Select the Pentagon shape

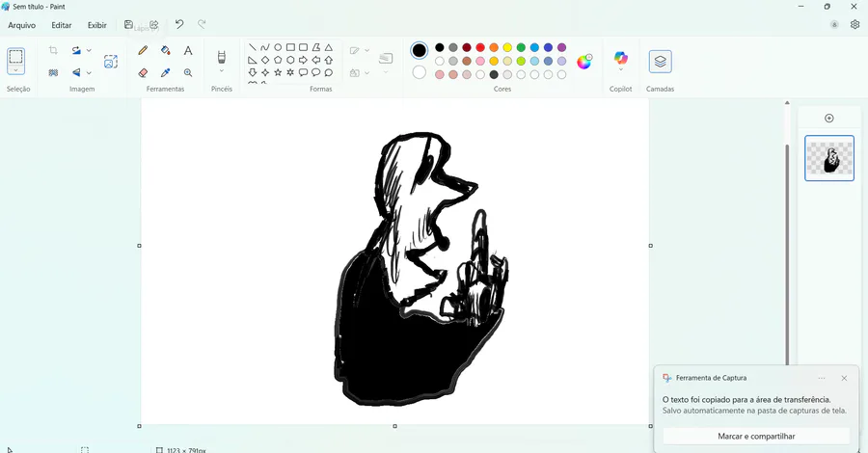coord(278,60)
